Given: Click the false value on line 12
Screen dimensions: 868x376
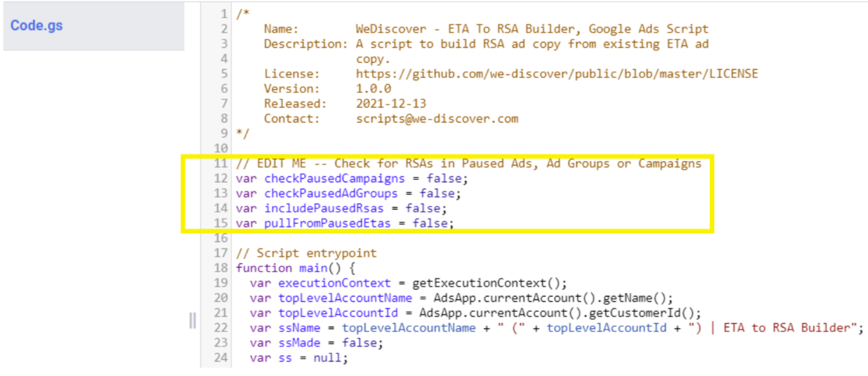Looking at the screenshot, I should [444, 178].
